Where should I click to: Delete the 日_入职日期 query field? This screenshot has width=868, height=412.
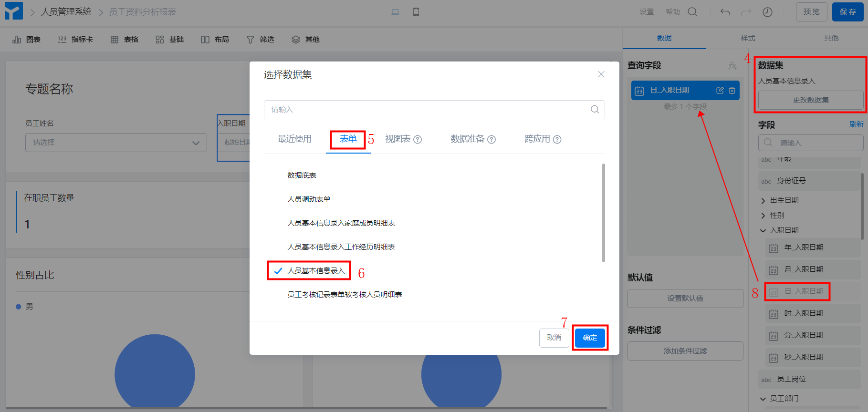(x=732, y=90)
